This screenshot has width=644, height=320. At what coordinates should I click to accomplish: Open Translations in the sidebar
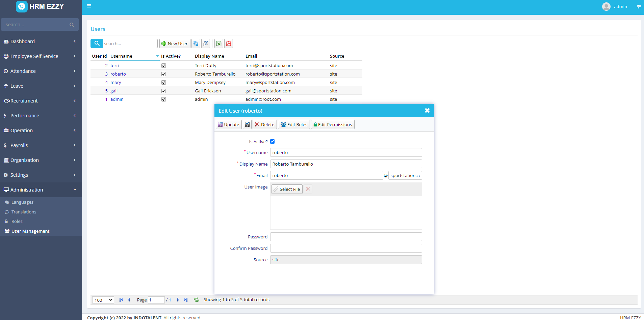(24, 212)
